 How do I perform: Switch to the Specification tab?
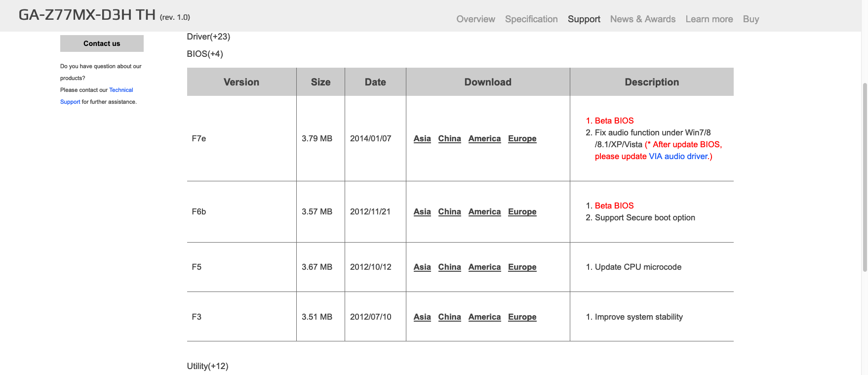click(x=531, y=19)
